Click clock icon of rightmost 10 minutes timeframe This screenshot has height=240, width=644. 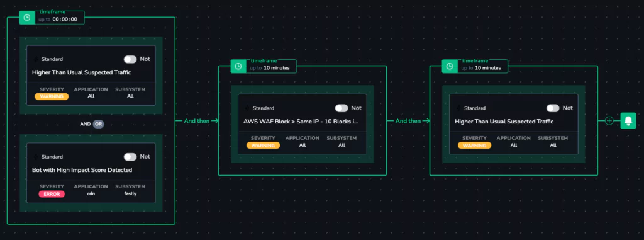point(449,66)
